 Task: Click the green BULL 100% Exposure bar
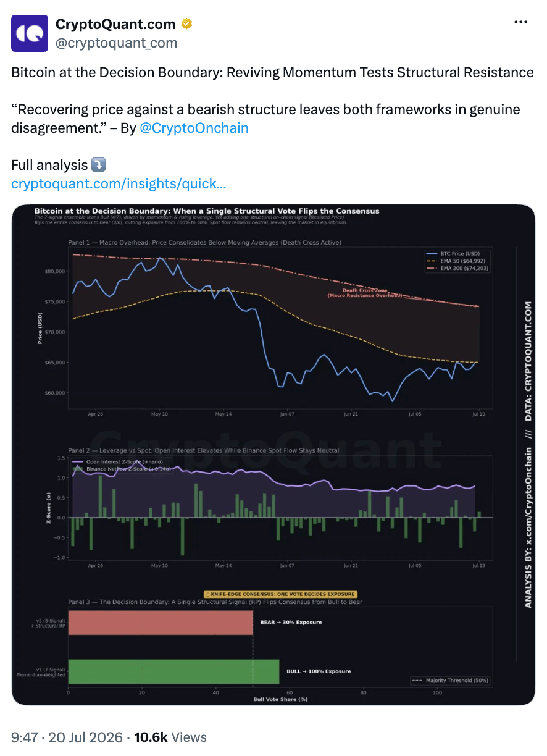coord(173,671)
